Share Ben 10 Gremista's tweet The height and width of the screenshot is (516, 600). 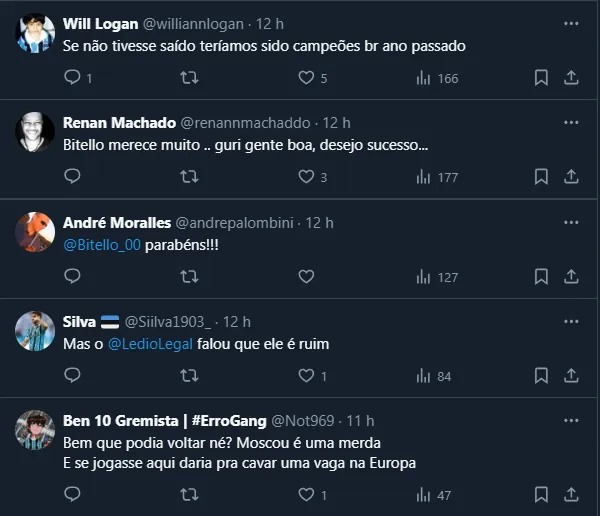pyautogui.click(x=571, y=495)
